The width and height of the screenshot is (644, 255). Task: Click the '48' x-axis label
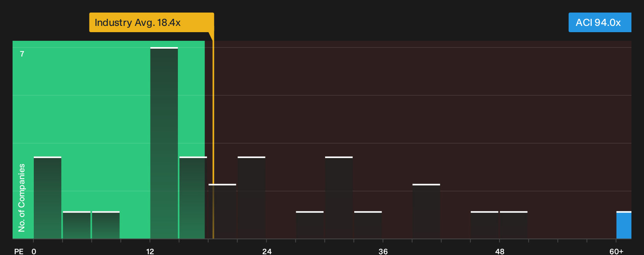pyautogui.click(x=500, y=251)
